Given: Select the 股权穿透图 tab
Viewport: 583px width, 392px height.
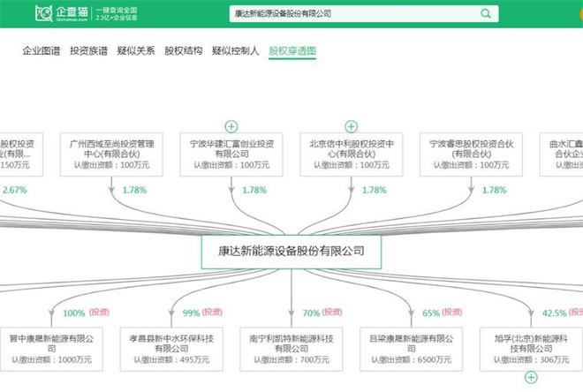Looking at the screenshot, I should pos(292,50).
